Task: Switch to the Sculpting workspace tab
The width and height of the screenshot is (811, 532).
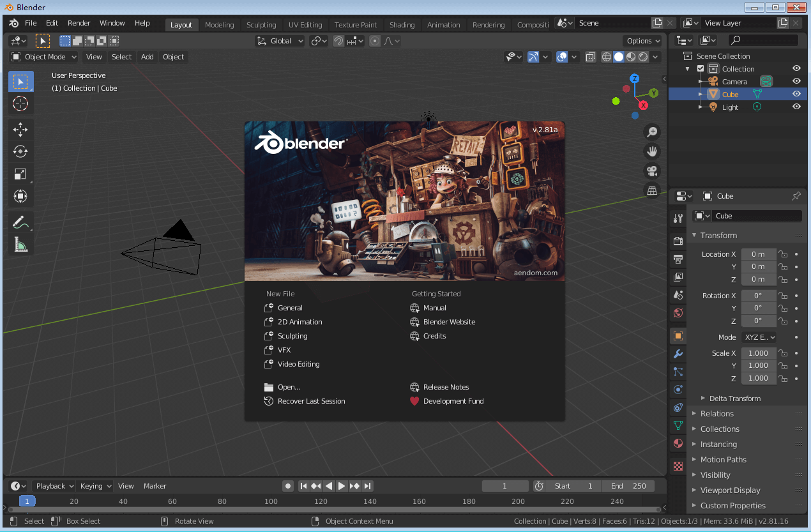Action: click(x=261, y=24)
